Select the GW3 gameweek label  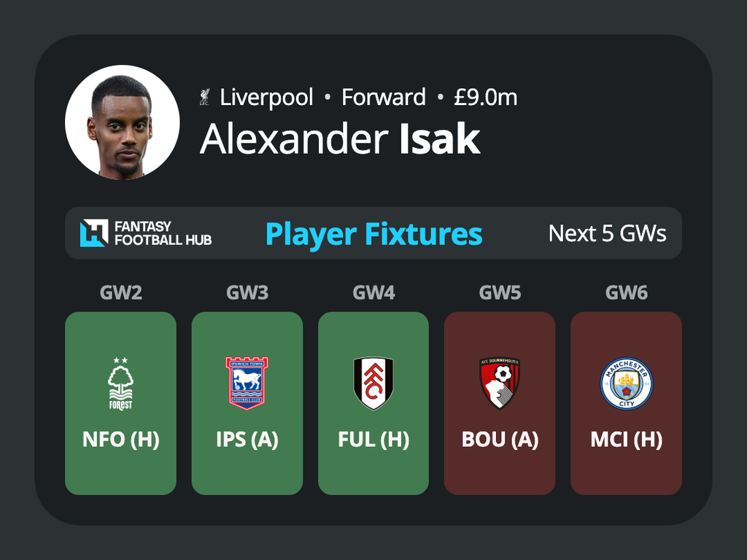247,292
